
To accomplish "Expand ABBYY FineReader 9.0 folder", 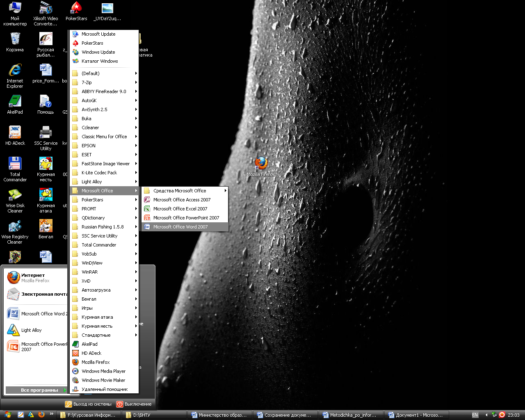I will (104, 91).
